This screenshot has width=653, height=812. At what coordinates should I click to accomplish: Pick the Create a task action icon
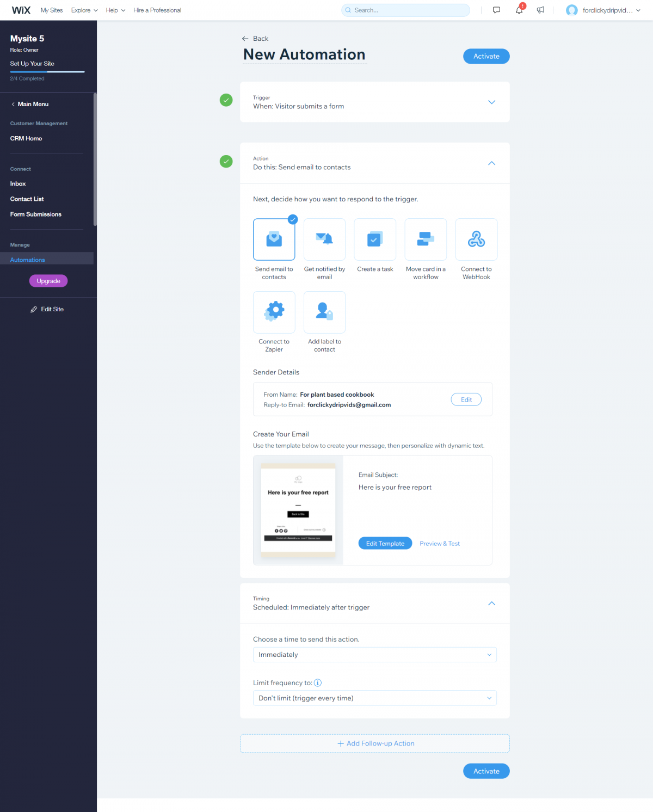point(375,239)
